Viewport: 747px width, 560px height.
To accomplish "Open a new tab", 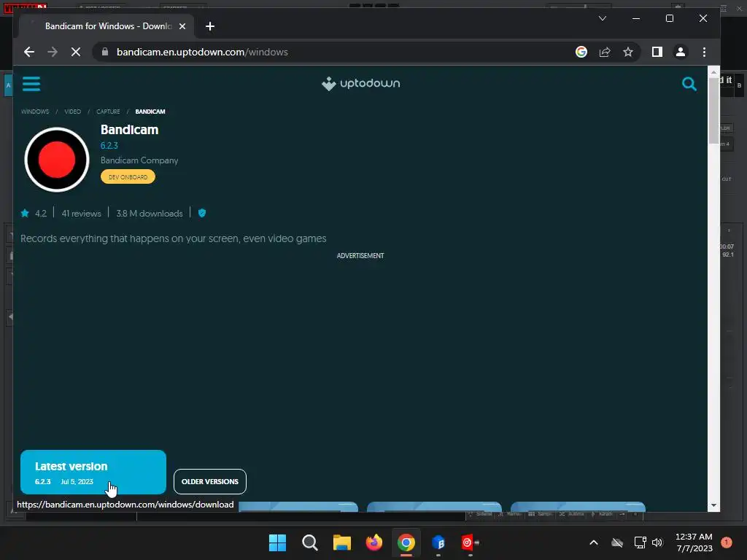I will tap(210, 26).
